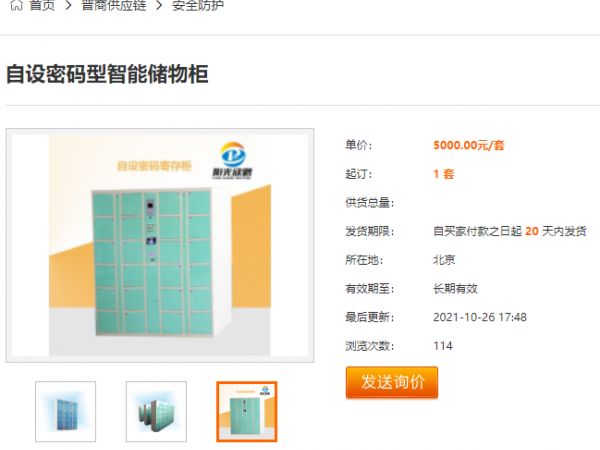Select the blue locker thumbnail

(x=65, y=412)
